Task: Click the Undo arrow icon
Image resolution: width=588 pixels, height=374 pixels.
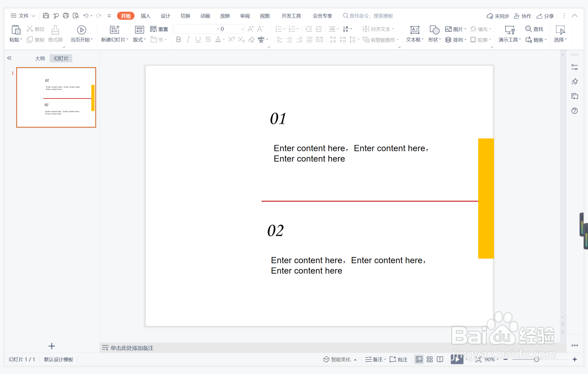Action: pos(86,16)
